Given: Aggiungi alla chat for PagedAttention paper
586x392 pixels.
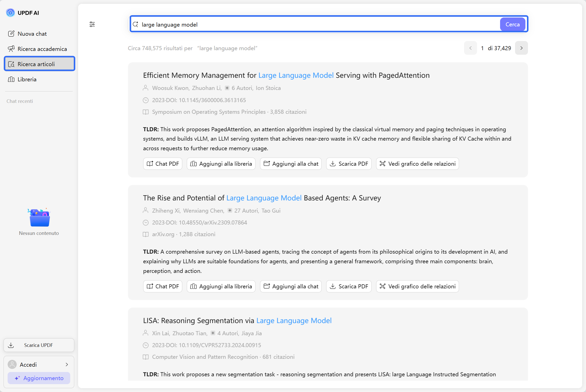Looking at the screenshot, I should (291, 164).
